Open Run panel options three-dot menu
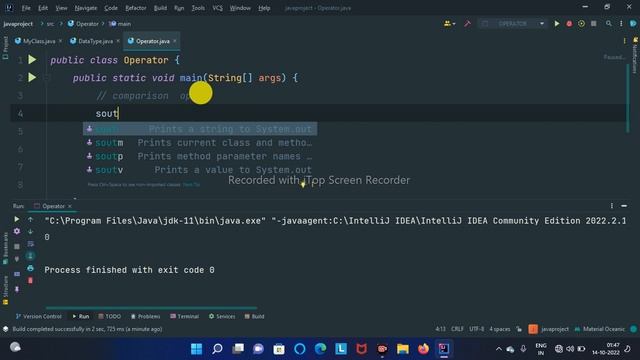Image resolution: width=640 pixels, height=360 pixels. tap(611, 206)
